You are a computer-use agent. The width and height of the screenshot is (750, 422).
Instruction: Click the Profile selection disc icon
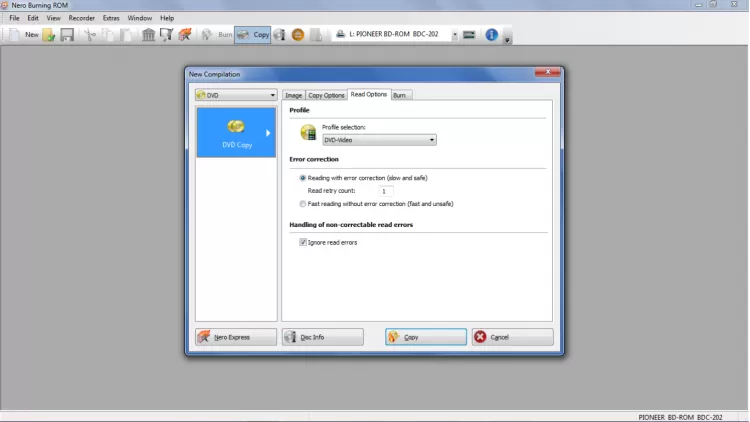coord(308,133)
